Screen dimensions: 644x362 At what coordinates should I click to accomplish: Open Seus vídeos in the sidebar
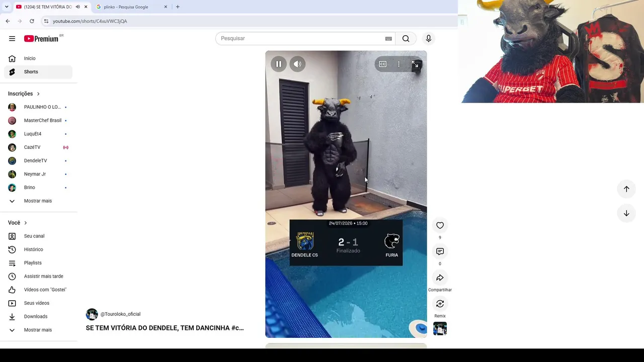tap(38, 303)
